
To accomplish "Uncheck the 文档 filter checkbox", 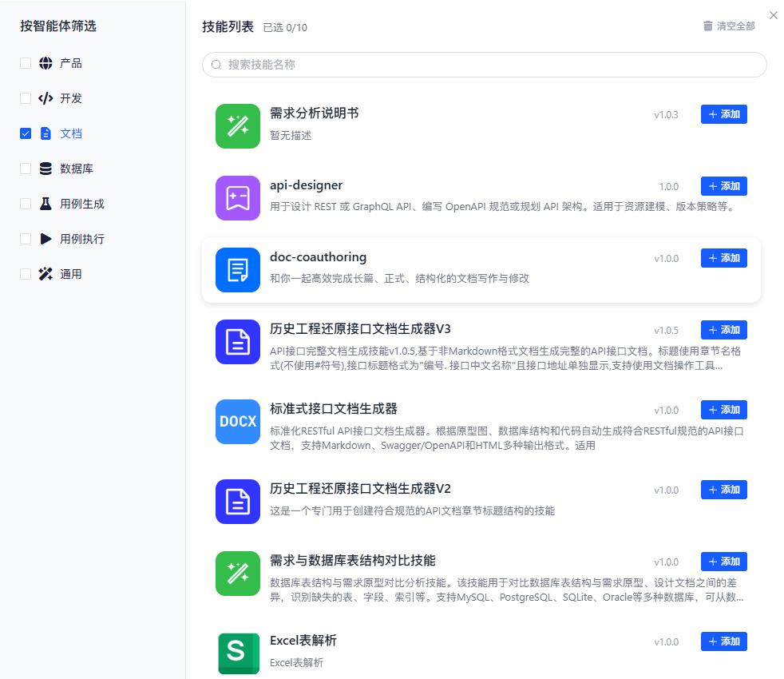I will click(26, 133).
